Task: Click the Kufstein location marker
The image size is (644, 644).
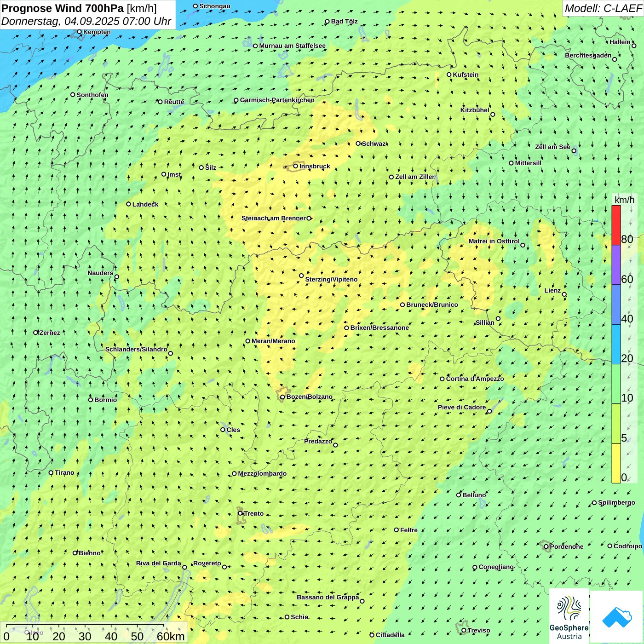Action: [449, 75]
